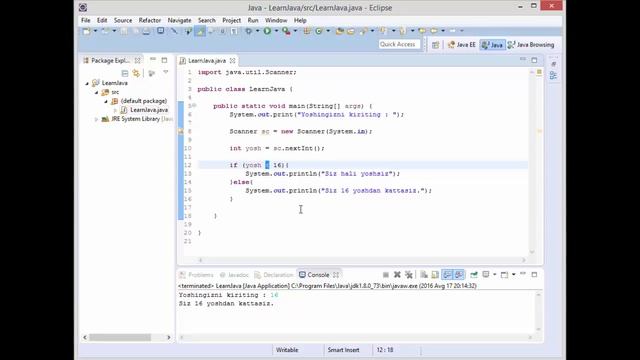Open dropdown arrow next to External Tools

(x=295, y=31)
